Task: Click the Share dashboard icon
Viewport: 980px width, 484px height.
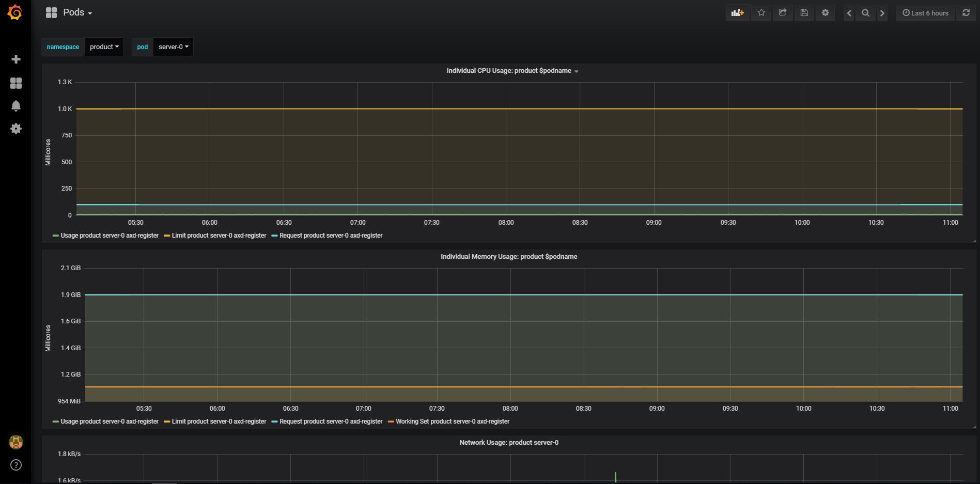Action: pos(783,13)
